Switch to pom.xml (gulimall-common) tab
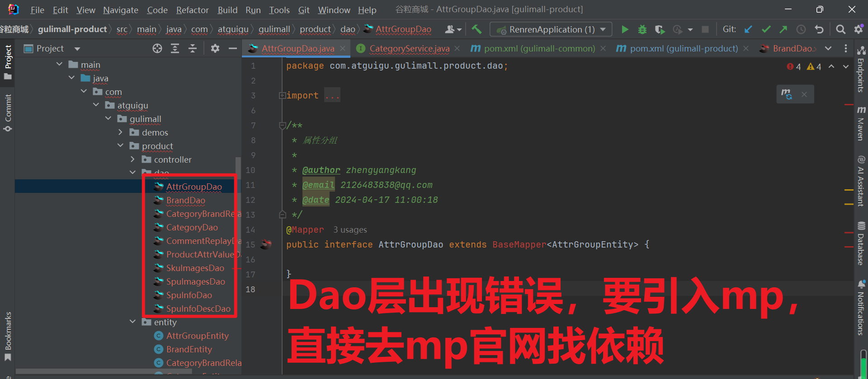The width and height of the screenshot is (868, 379). point(539,48)
